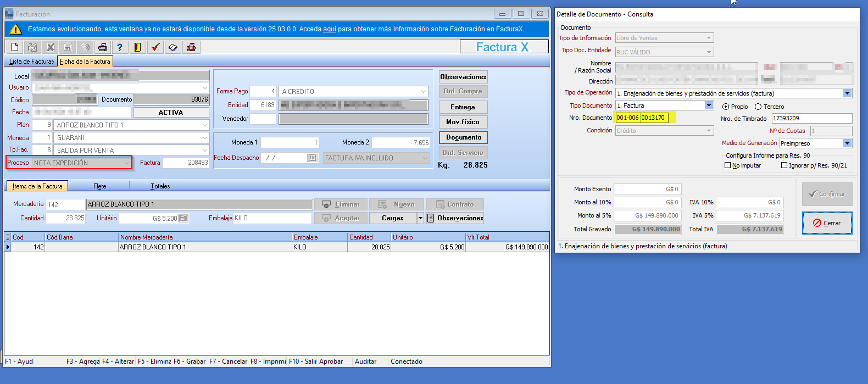
Task: Click the grayed undo arrow toolbar icon
Action: point(85,47)
